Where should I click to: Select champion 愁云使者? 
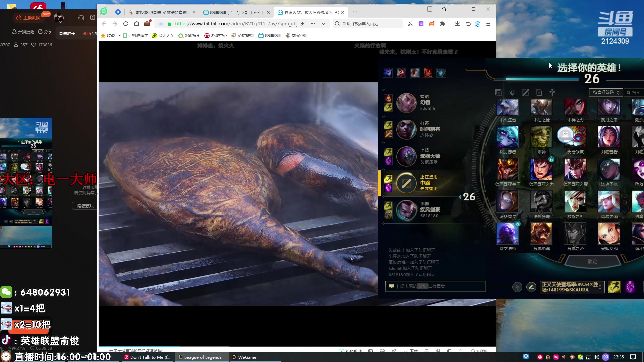coord(507,137)
